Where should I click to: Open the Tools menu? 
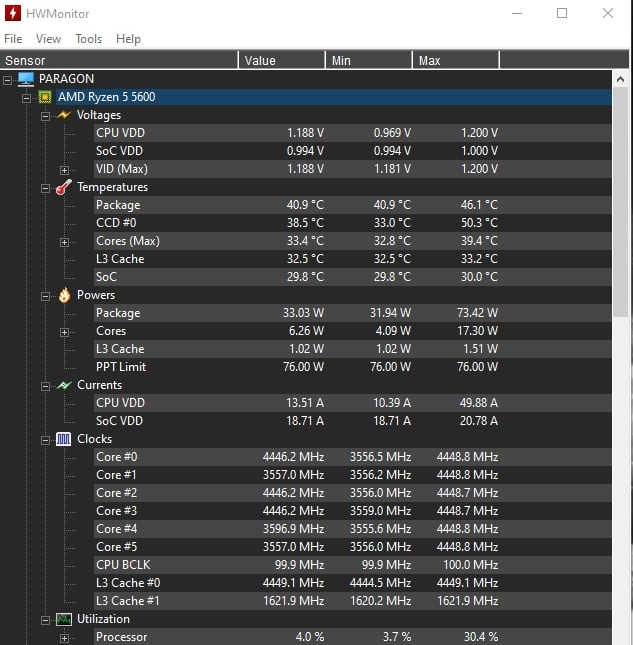tap(88, 39)
